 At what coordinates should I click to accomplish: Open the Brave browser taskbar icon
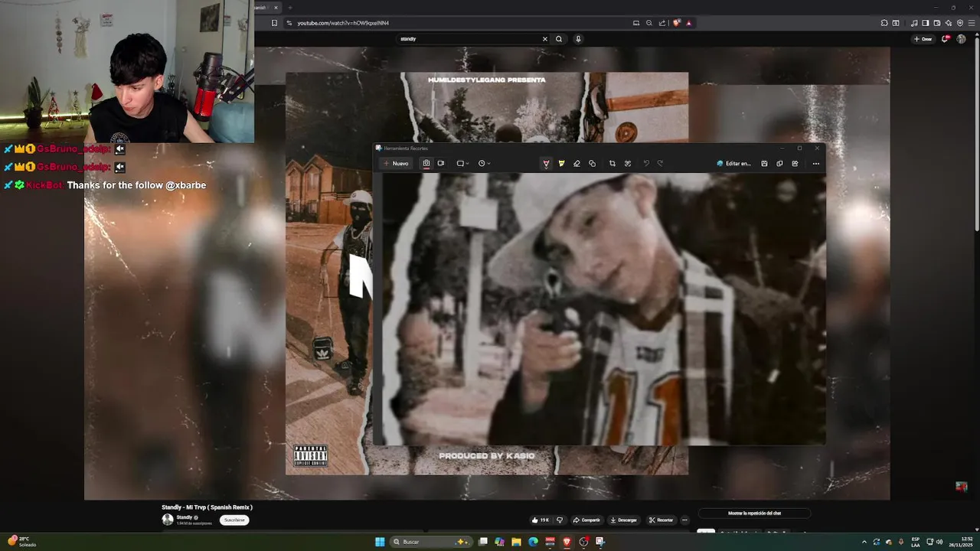[x=567, y=542]
